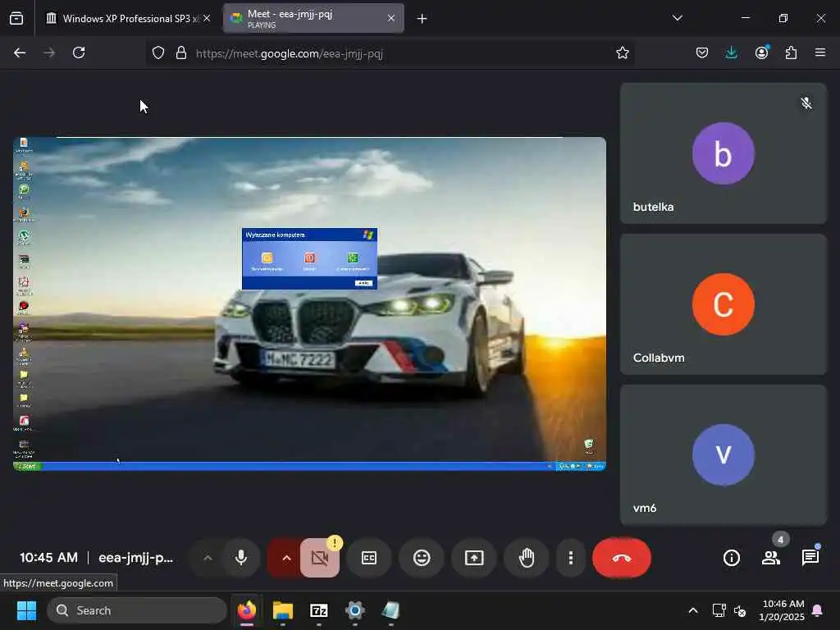The width and height of the screenshot is (840, 630).
Task: Click the camera warning badge
Action: tap(335, 543)
